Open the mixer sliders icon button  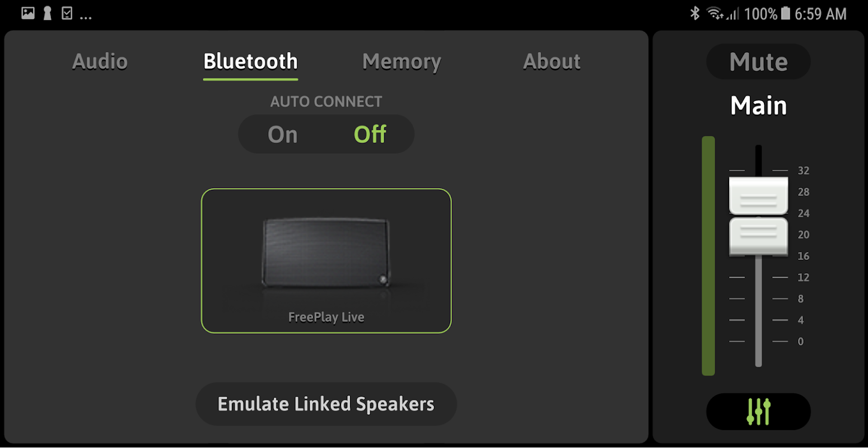[x=758, y=412]
